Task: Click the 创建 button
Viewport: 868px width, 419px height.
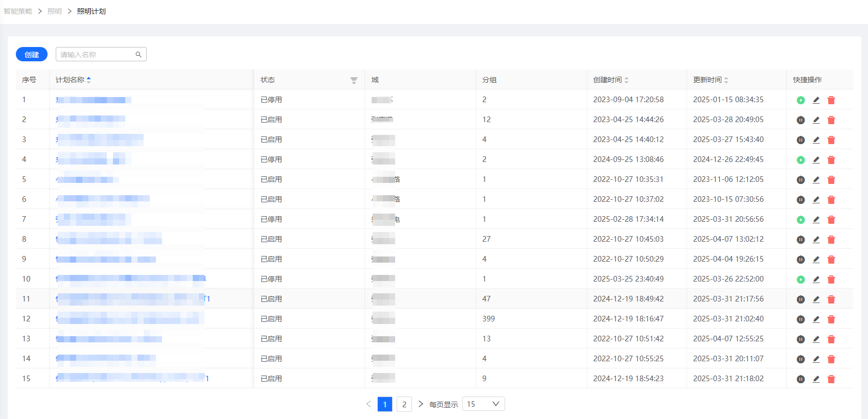Action: (32, 54)
